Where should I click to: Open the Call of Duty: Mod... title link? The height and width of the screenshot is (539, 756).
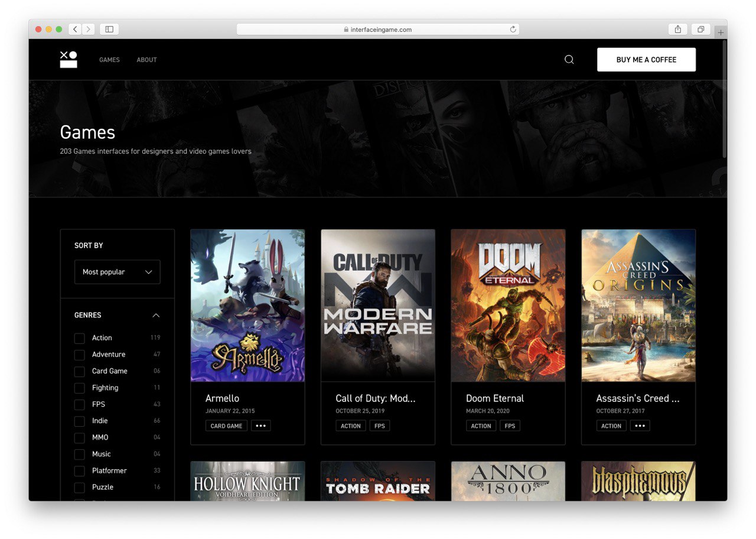pos(376,398)
